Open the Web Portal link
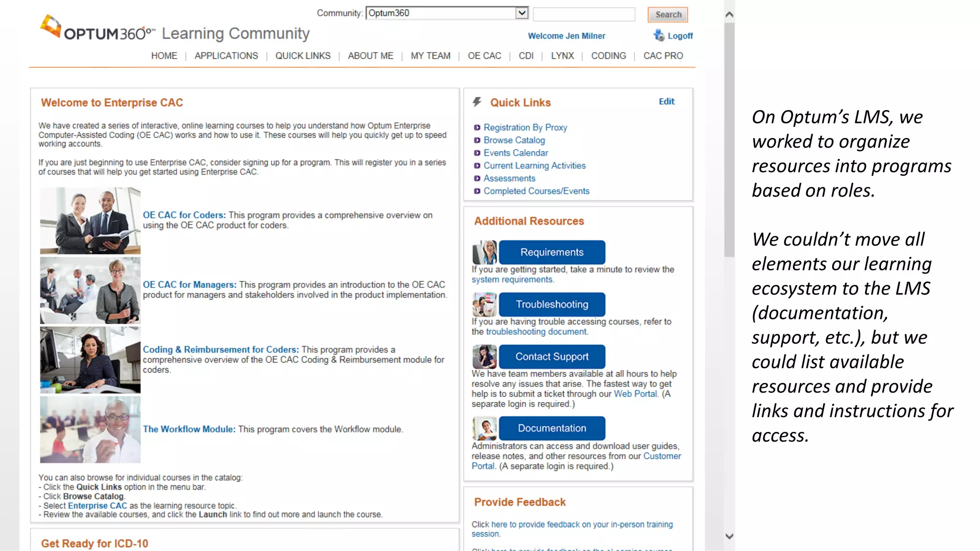 point(635,394)
